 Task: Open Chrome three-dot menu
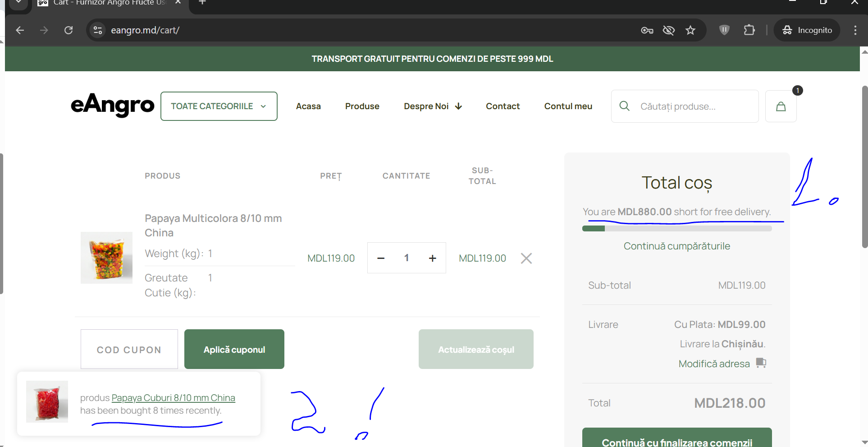pos(855,30)
